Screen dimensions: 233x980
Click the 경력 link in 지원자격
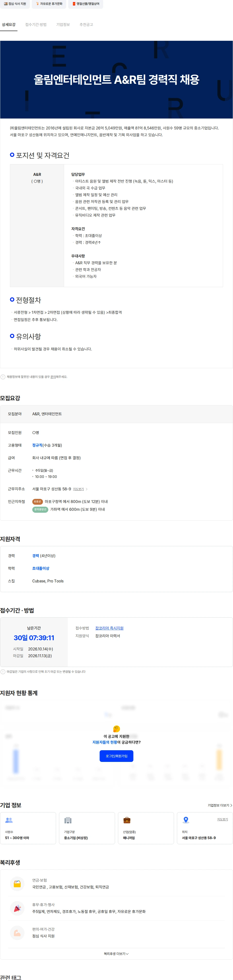(x=36, y=556)
